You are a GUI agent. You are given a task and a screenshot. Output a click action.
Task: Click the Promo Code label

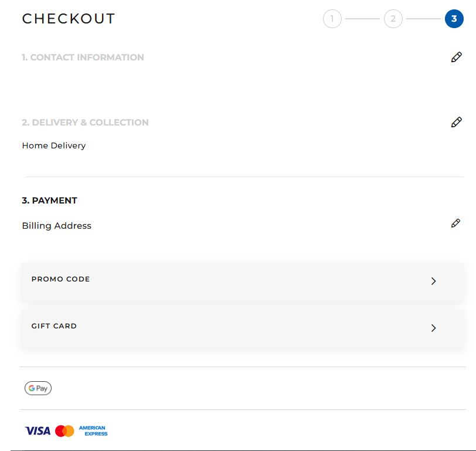pos(61,279)
